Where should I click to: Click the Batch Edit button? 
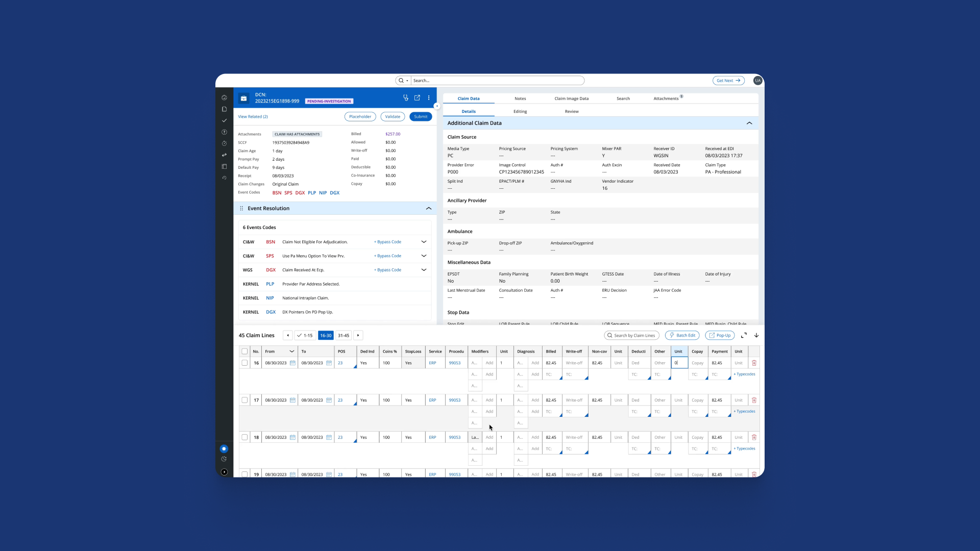point(682,335)
